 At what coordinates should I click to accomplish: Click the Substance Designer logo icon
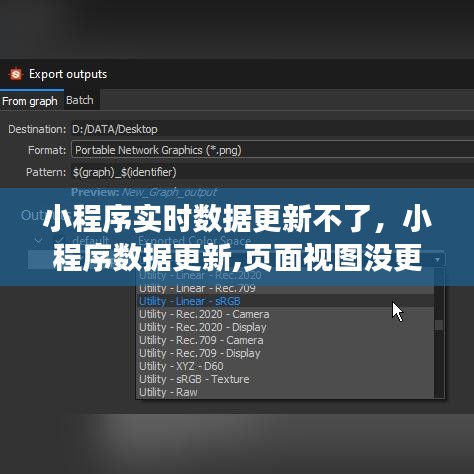point(16,74)
